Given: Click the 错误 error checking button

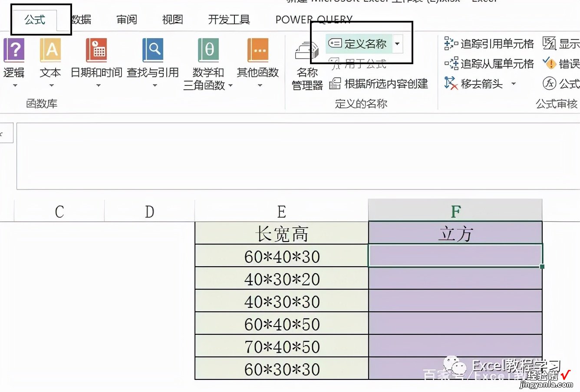Looking at the screenshot, I should (x=561, y=64).
